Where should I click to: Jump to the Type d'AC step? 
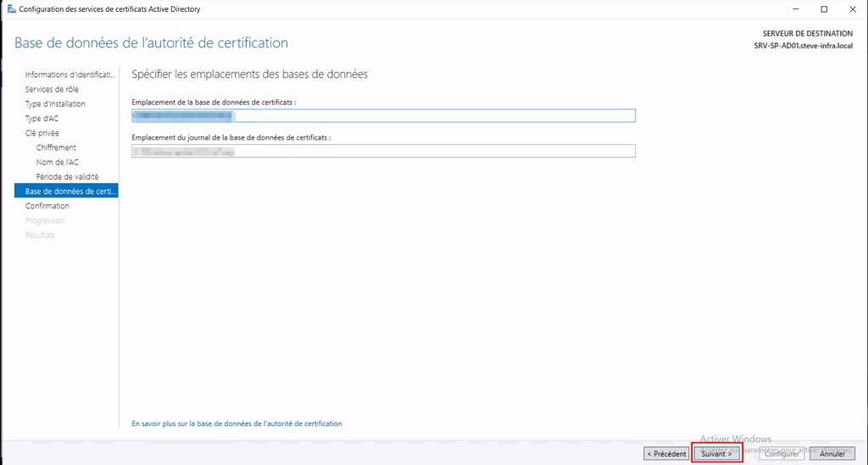click(x=42, y=119)
